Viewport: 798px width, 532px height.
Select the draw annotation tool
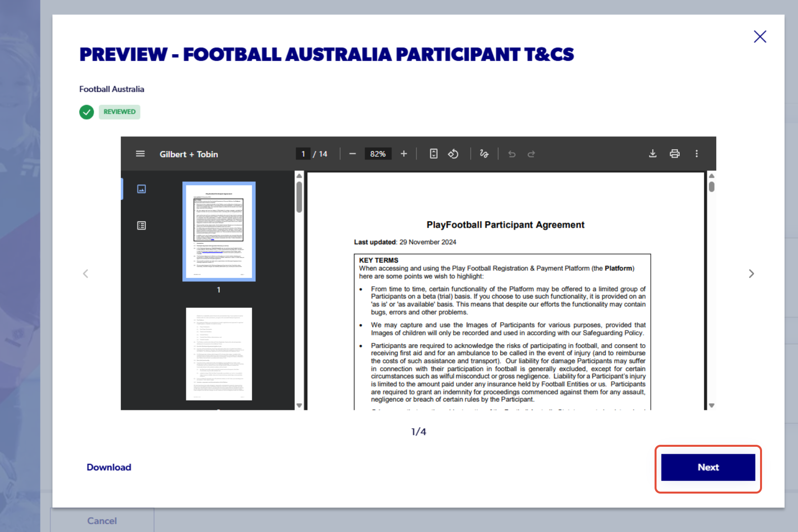484,154
